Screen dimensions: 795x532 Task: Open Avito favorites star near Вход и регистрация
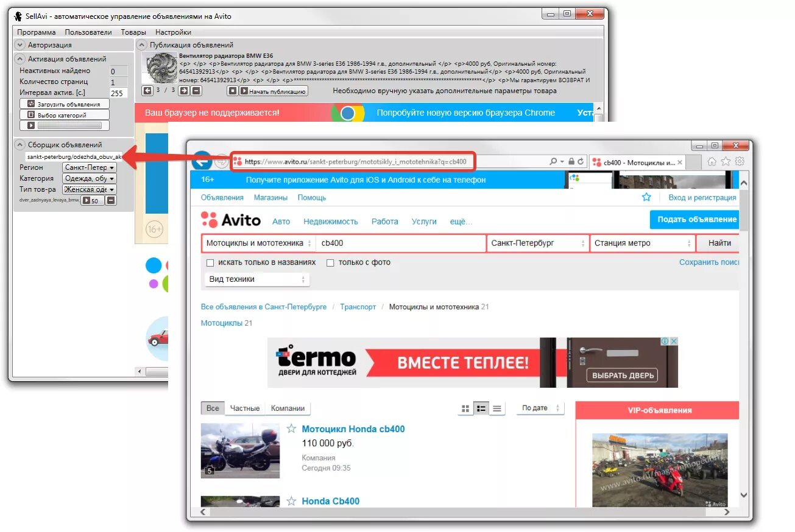coord(646,197)
